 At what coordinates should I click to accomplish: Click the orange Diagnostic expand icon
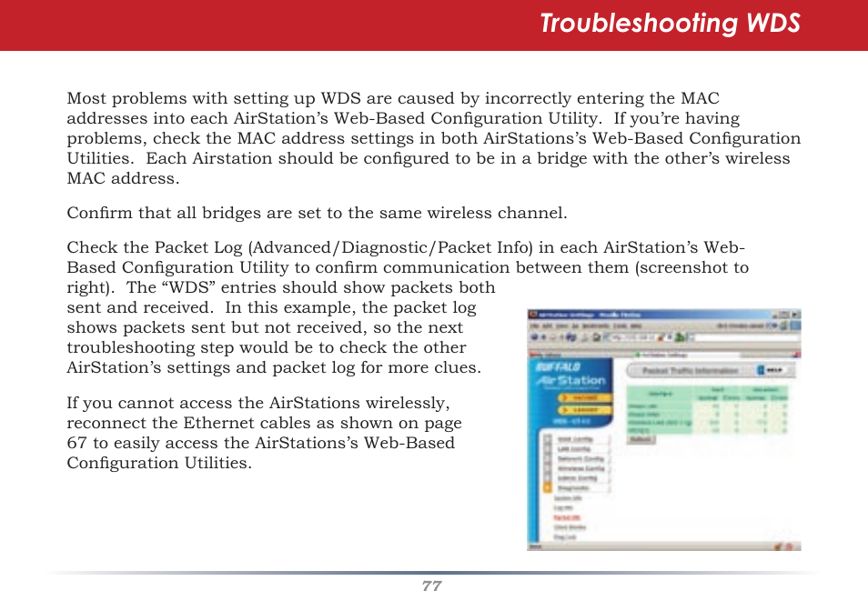click(548, 488)
